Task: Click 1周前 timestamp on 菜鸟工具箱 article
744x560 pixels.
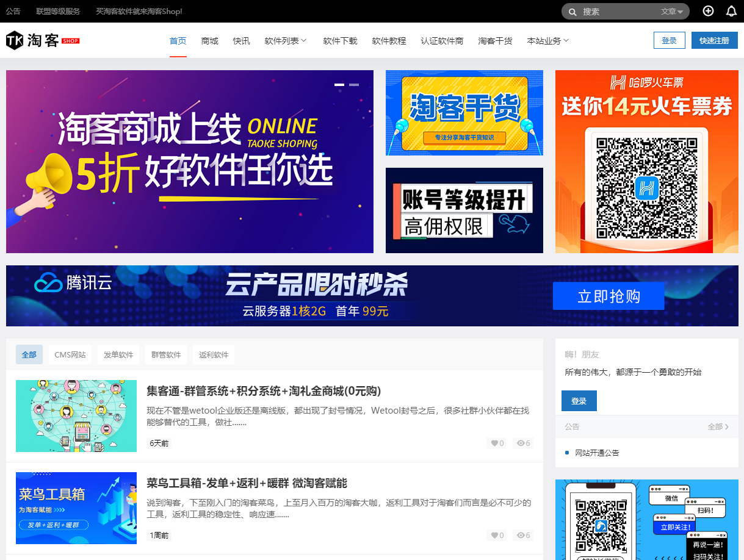Action: coord(159,536)
